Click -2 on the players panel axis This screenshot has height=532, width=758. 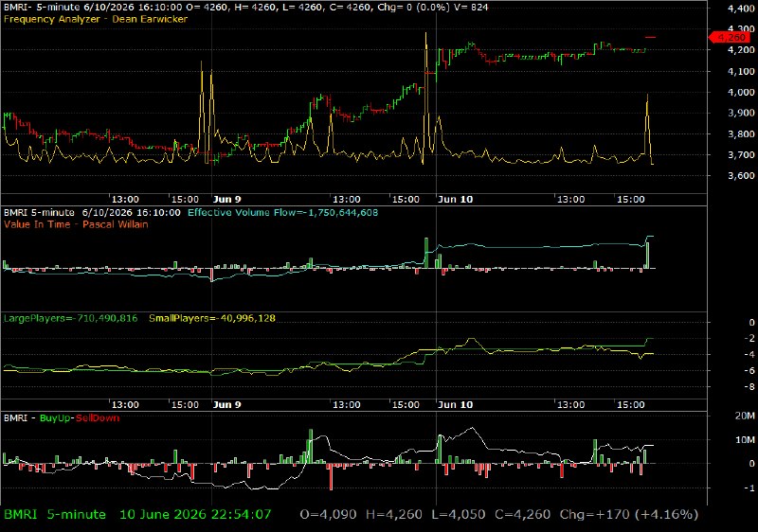coord(749,338)
